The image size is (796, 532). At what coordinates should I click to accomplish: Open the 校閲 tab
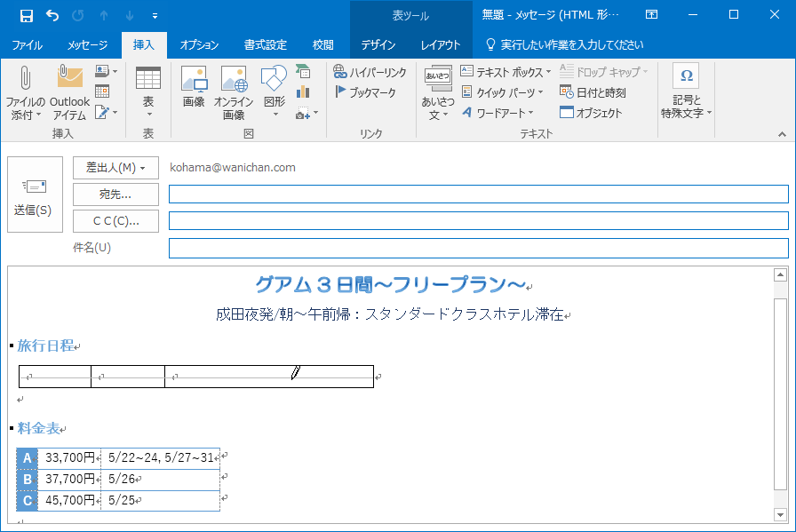(x=322, y=44)
